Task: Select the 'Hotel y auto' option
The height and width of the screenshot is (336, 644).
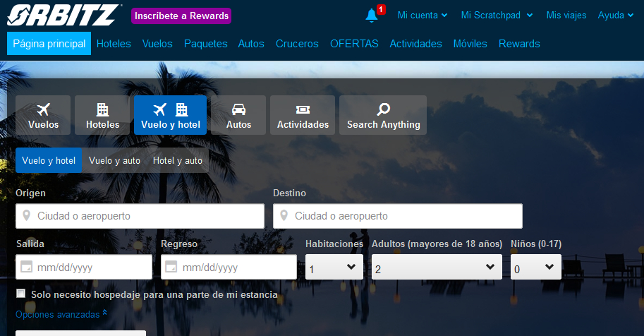Action: pos(177,160)
